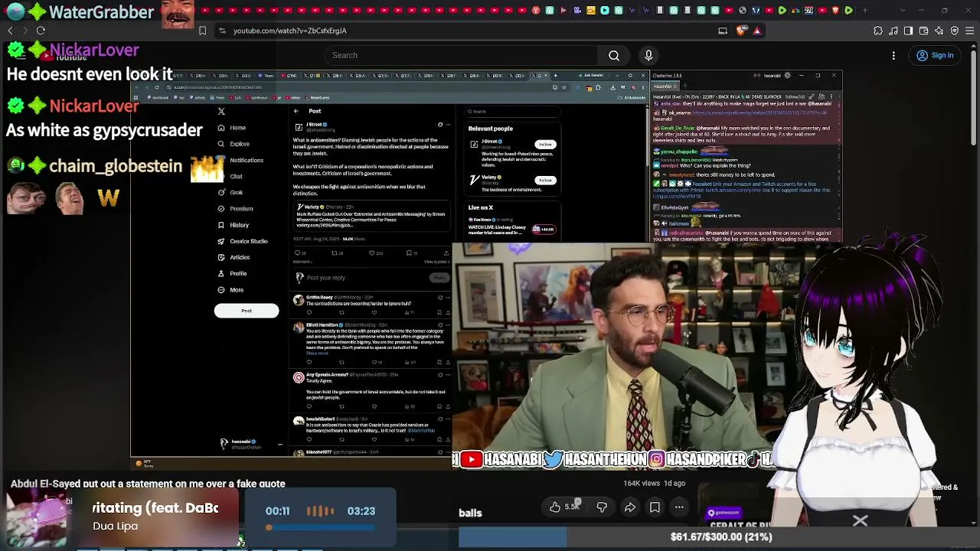Open the new tab plus button
The width and height of the screenshot is (980, 551).
[865, 10]
